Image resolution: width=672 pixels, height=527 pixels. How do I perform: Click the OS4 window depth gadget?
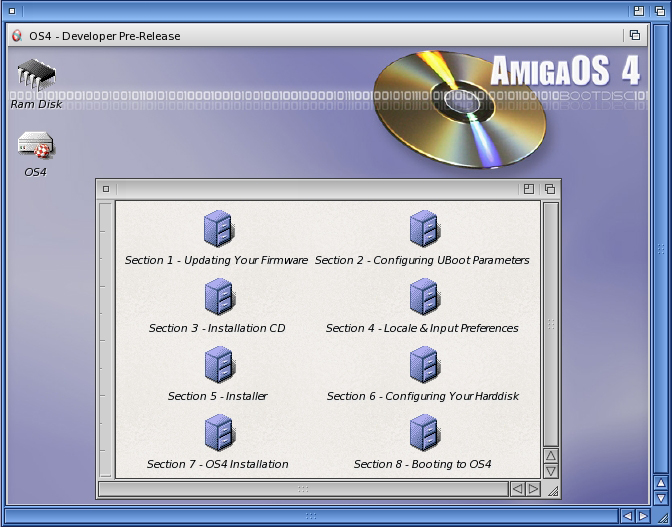[634, 35]
